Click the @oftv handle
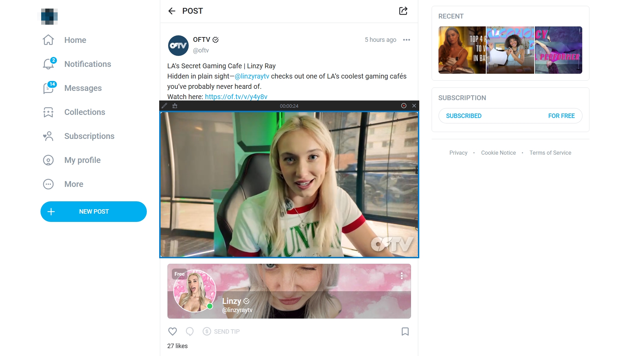This screenshot has height=356, width=644. (201, 50)
